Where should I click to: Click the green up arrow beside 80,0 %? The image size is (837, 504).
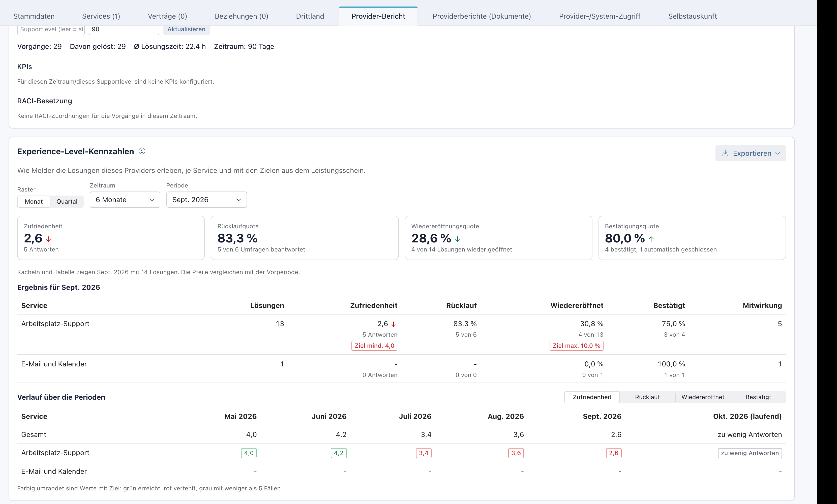coord(651,239)
